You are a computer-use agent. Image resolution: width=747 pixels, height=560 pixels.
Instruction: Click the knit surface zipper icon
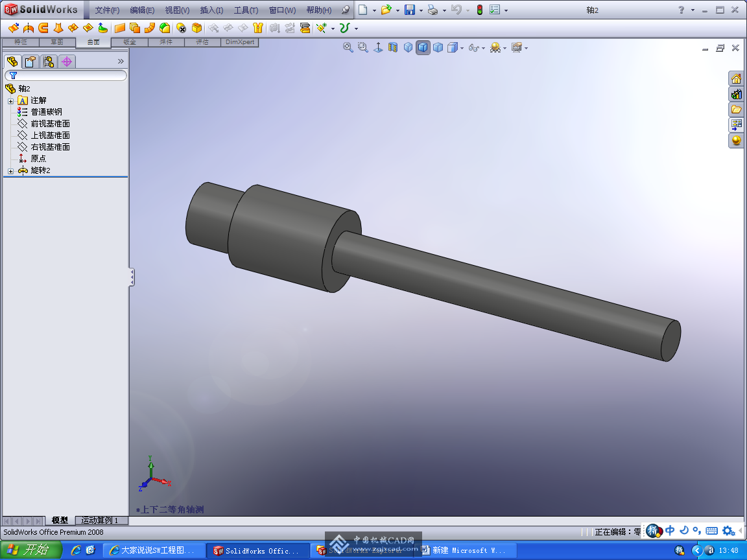pos(257,28)
